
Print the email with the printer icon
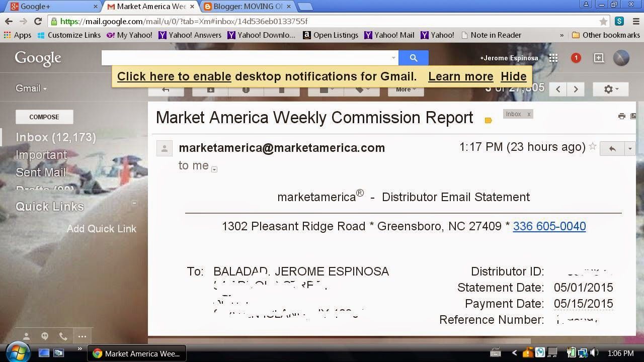[622, 116]
